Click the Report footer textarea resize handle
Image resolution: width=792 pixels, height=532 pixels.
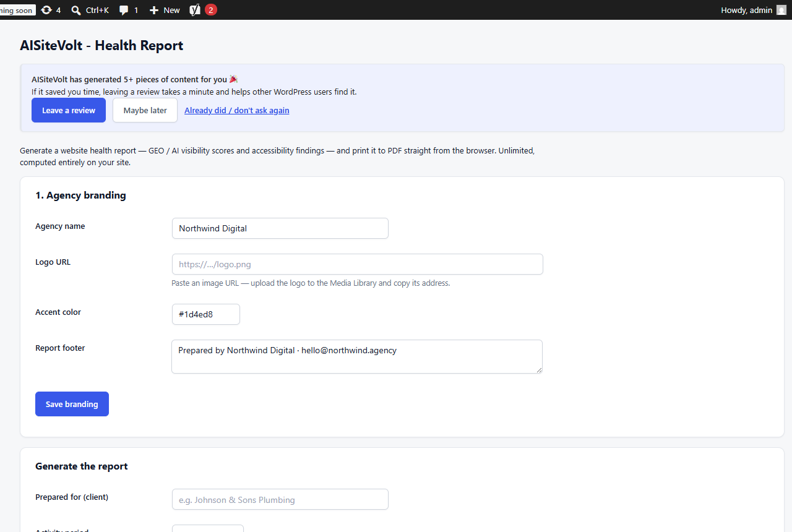pos(538,369)
